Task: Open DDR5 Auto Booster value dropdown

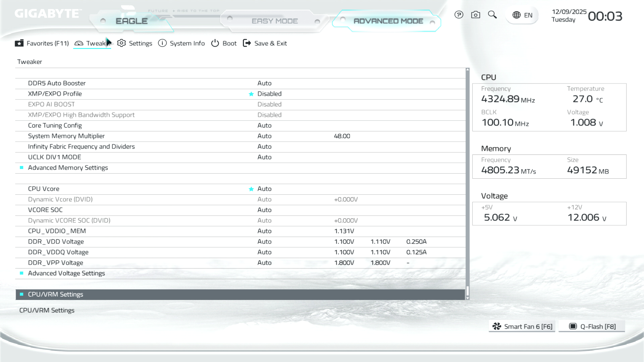Action: [x=264, y=83]
